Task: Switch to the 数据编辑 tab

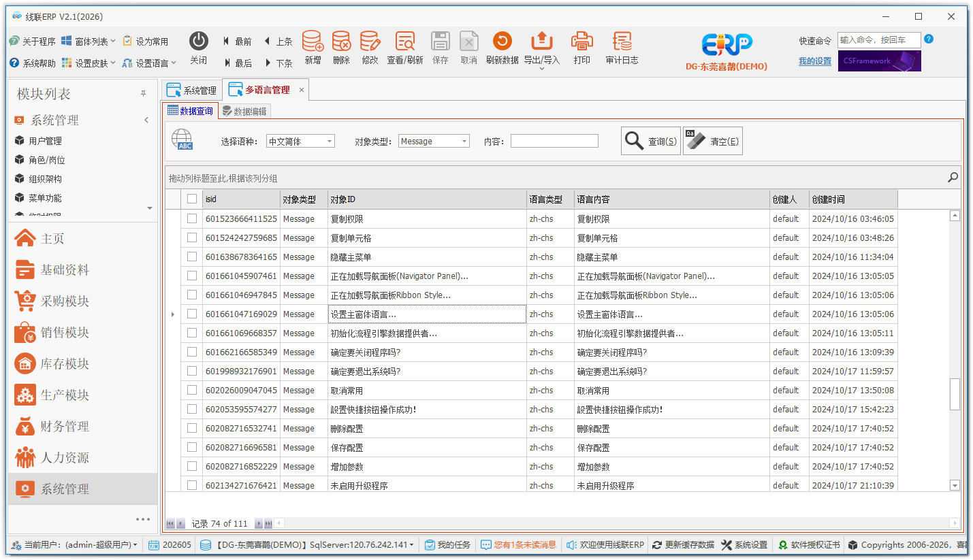Action: point(244,111)
